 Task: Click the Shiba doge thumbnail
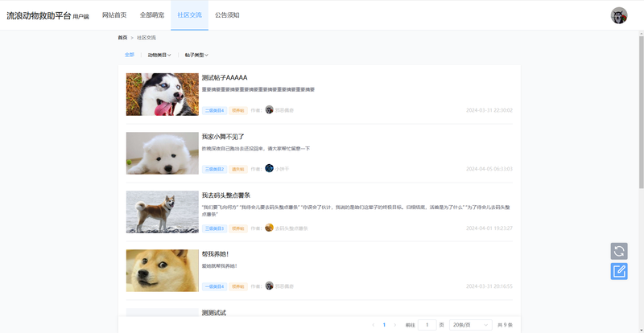click(163, 270)
